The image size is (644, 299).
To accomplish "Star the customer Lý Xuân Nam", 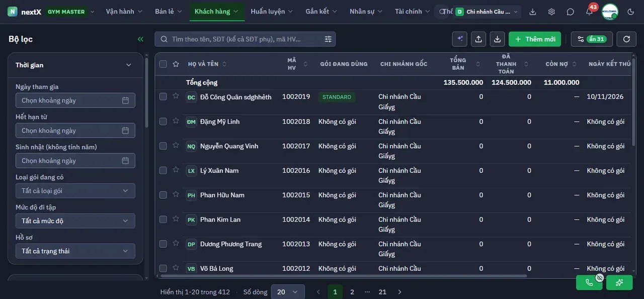I will [176, 170].
